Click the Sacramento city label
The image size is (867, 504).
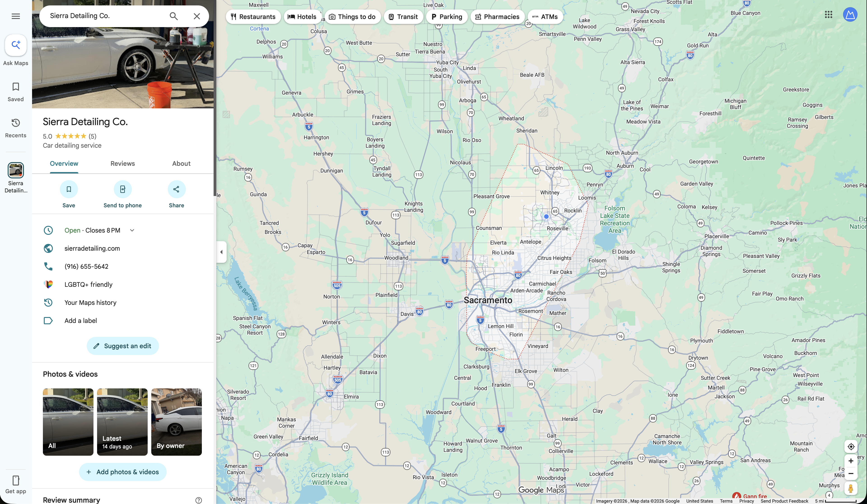(x=488, y=300)
